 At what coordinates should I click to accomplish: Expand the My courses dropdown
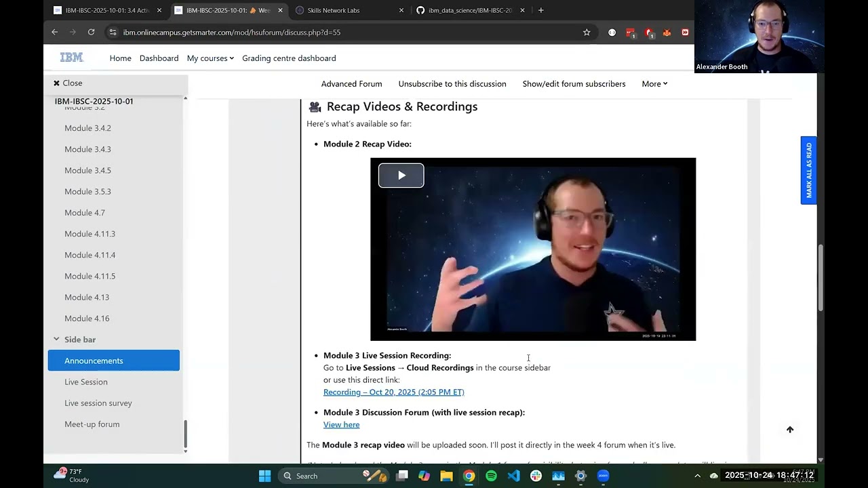pyautogui.click(x=210, y=58)
